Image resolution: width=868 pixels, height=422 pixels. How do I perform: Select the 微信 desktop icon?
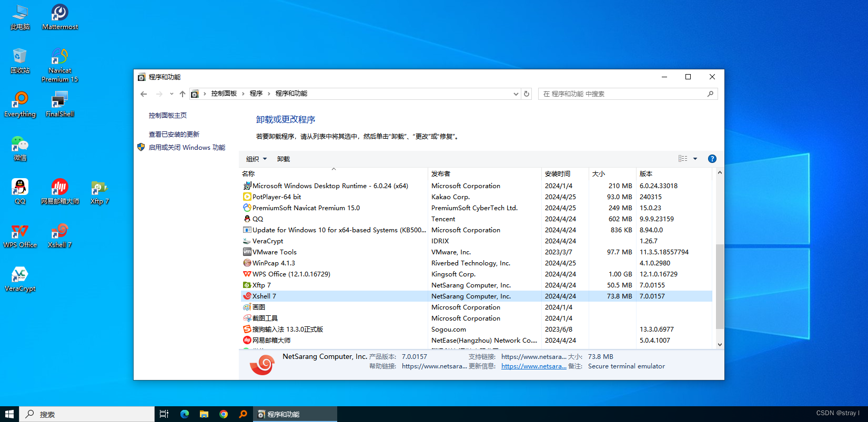[x=20, y=148]
